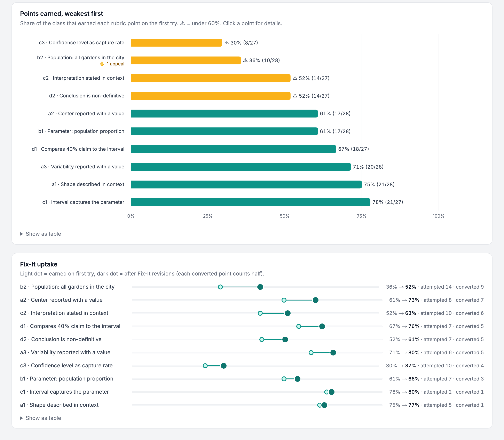Click the dark dot in d1 Compares Fix-It row
This screenshot has height=440, width=504.
(322, 326)
